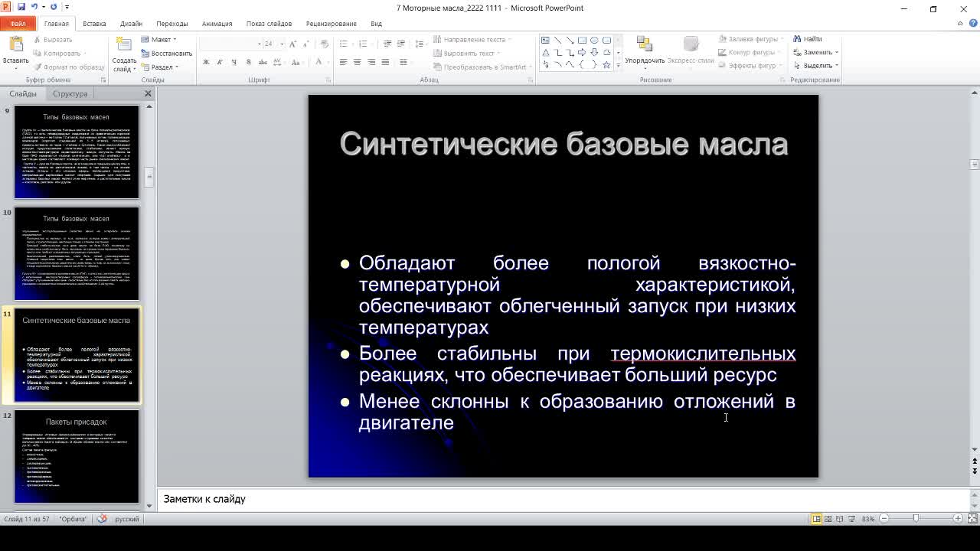
Task: Click the columns icon
Action: [x=405, y=62]
